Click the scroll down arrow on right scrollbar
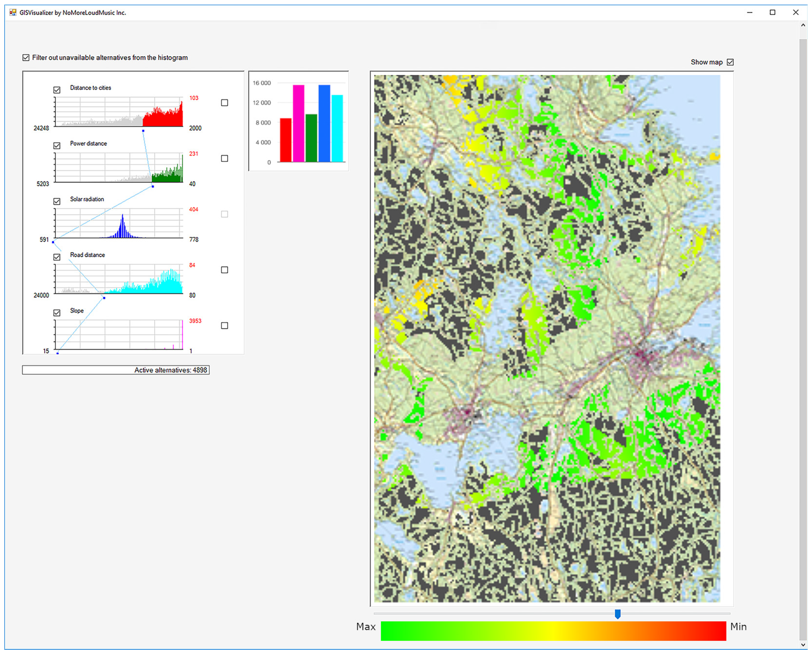812x655 pixels. 803,645
